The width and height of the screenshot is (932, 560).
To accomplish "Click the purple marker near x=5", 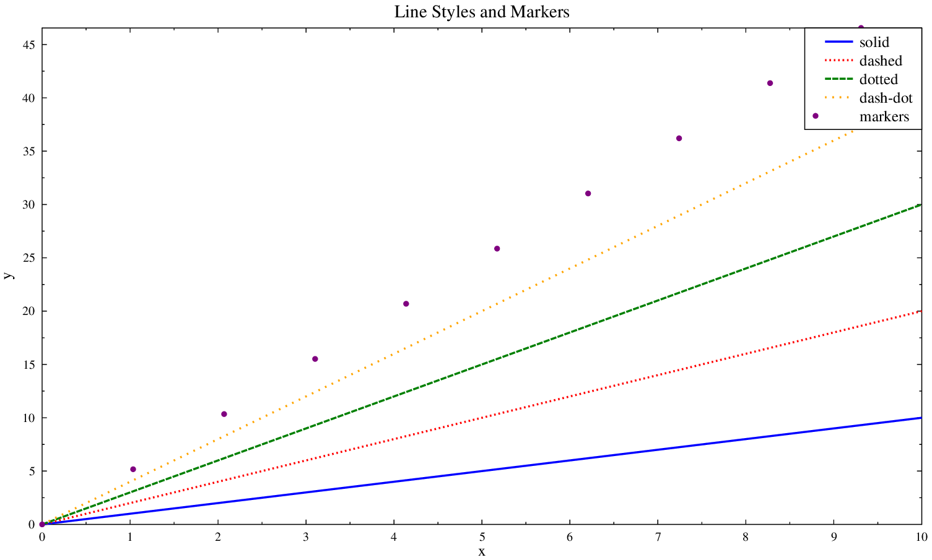I will point(497,249).
